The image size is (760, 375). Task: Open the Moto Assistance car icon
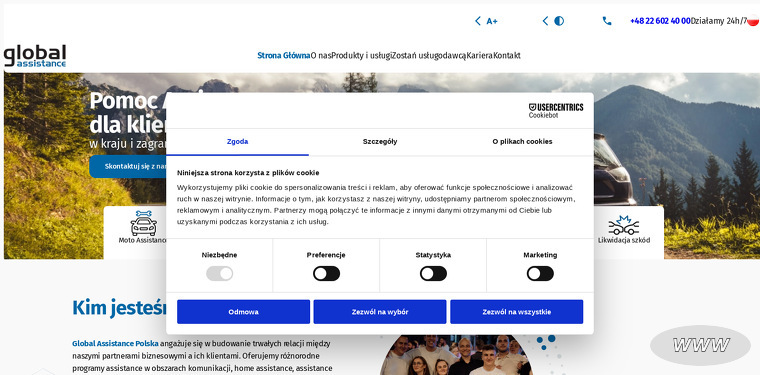(143, 223)
